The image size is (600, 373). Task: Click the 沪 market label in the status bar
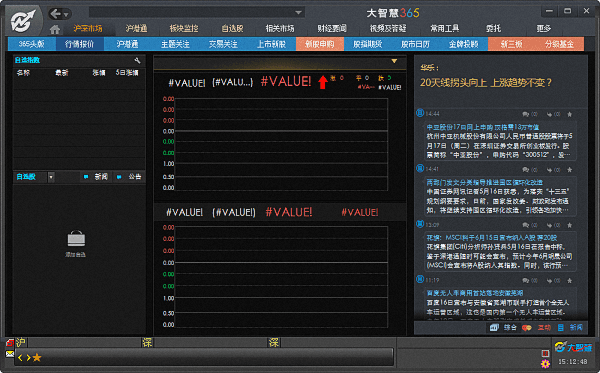[x=20, y=342]
